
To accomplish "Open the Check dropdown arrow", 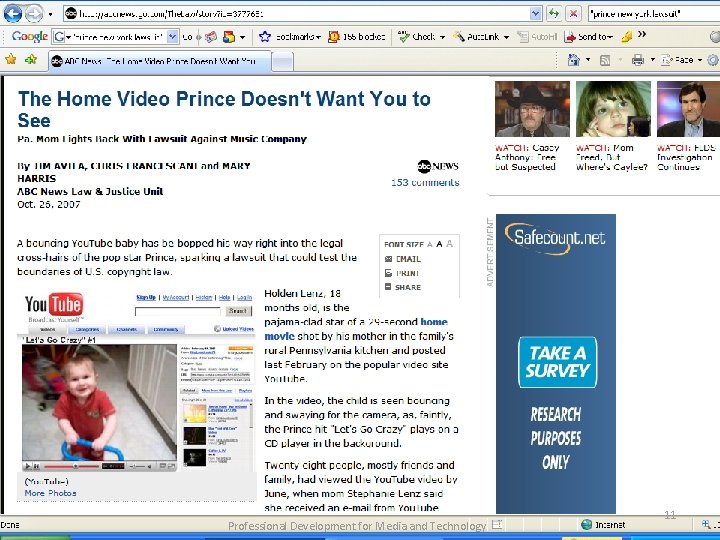I will click(x=442, y=37).
